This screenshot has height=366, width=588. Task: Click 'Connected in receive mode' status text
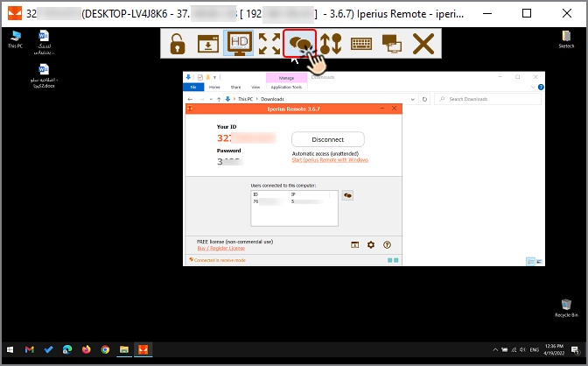click(x=220, y=260)
